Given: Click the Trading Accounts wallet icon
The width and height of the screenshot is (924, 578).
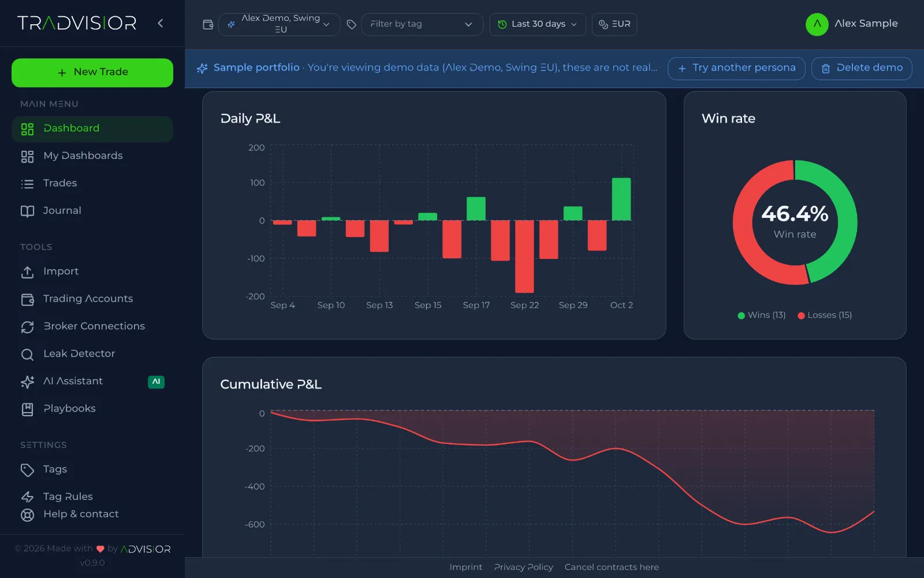Looking at the screenshot, I should (27, 299).
